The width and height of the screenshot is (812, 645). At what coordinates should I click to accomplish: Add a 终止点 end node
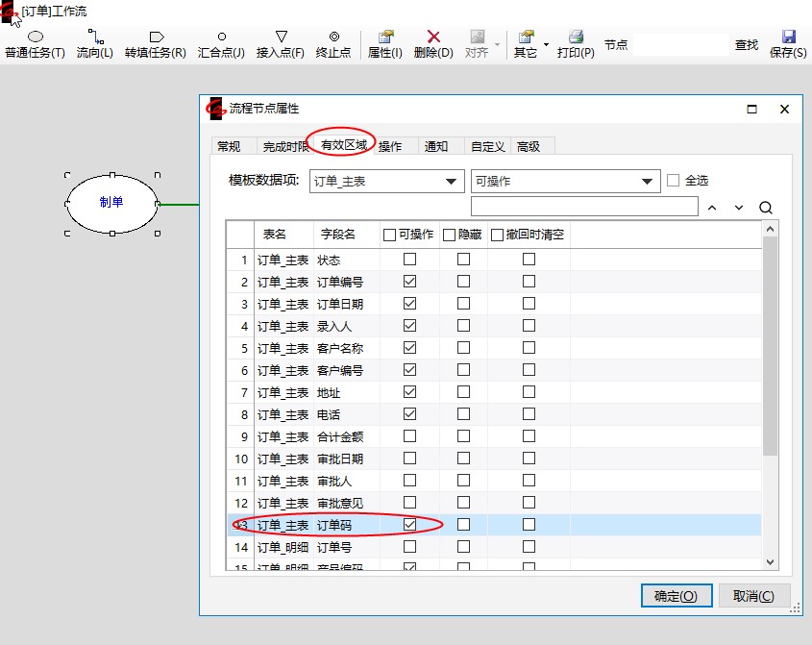tap(333, 44)
